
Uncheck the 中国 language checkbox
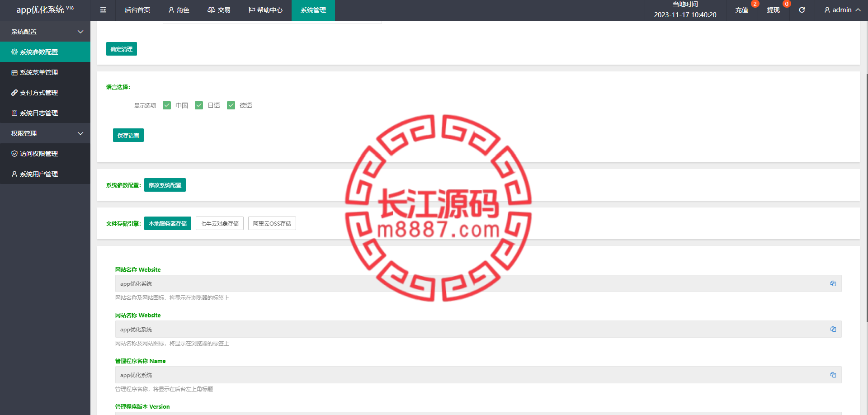[167, 105]
